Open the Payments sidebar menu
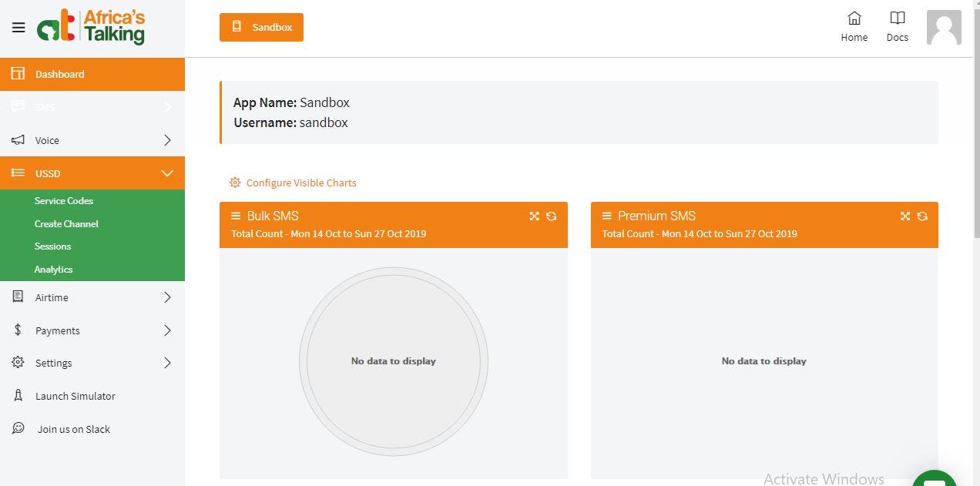Viewport: 980px width, 486px height. (92, 330)
